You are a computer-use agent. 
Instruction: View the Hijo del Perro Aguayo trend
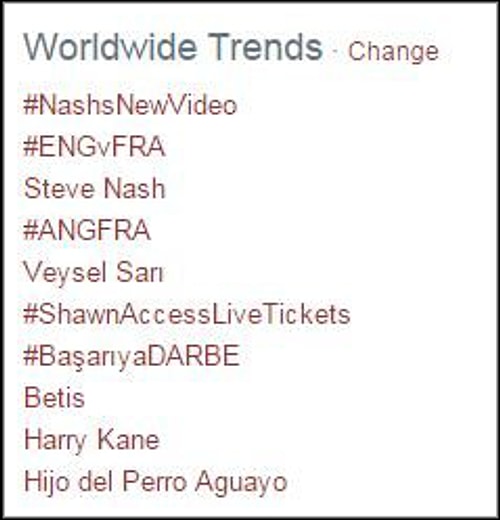[156, 482]
